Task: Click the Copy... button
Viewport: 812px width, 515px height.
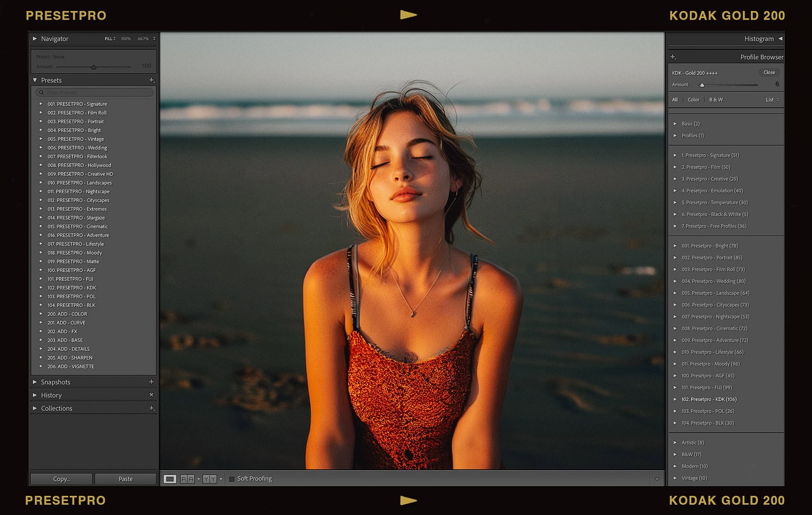Action: [61, 479]
